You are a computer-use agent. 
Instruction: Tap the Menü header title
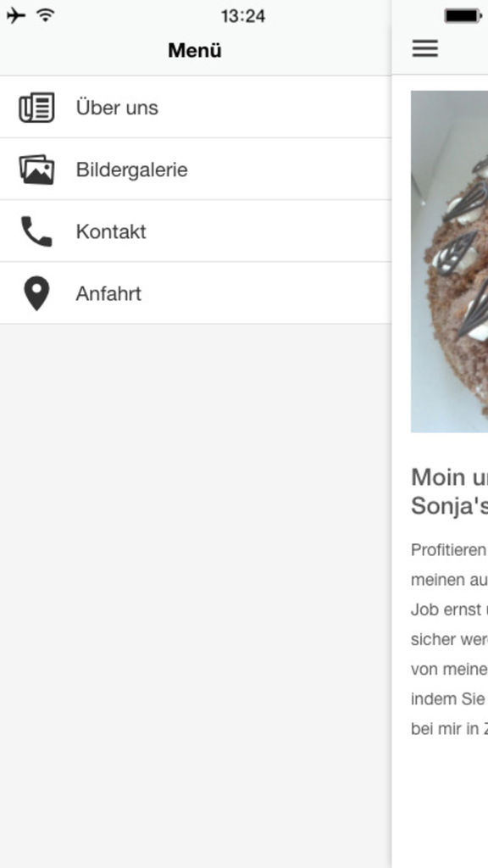[x=195, y=50]
